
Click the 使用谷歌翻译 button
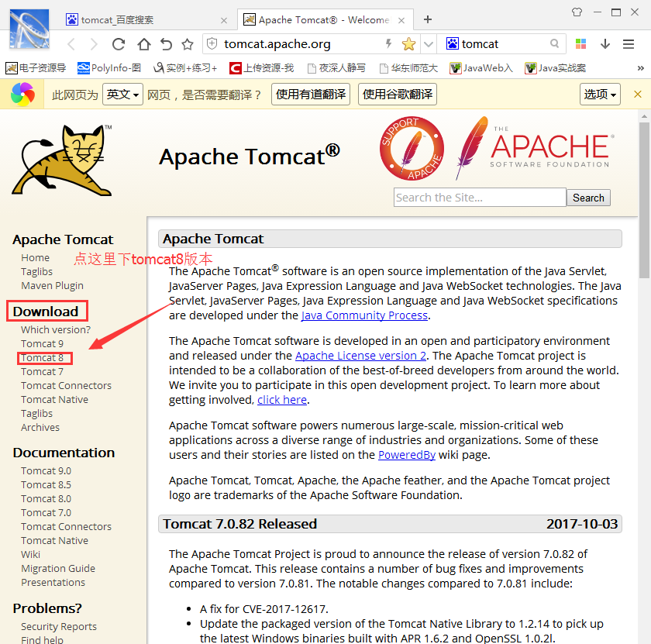(398, 95)
